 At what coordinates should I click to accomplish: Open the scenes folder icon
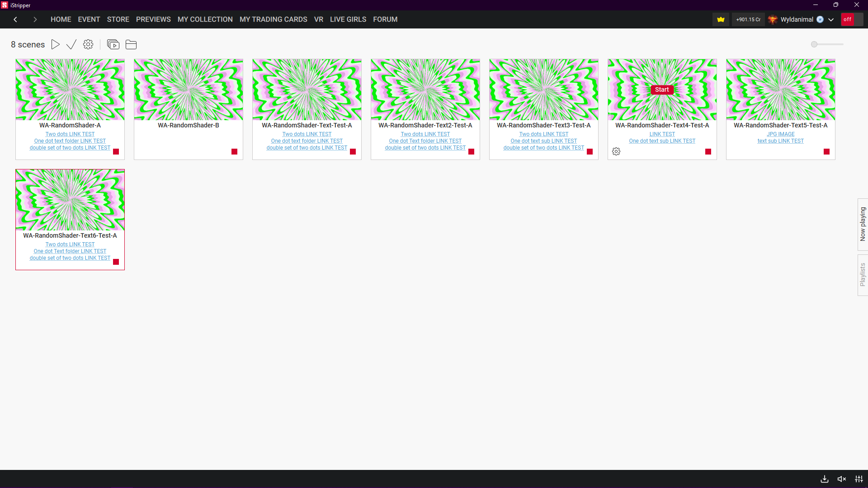tap(131, 44)
